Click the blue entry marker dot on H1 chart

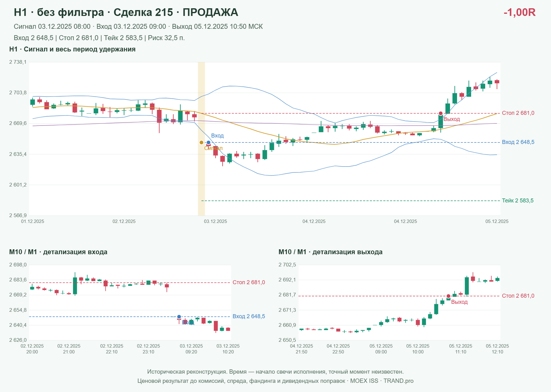pos(208,142)
